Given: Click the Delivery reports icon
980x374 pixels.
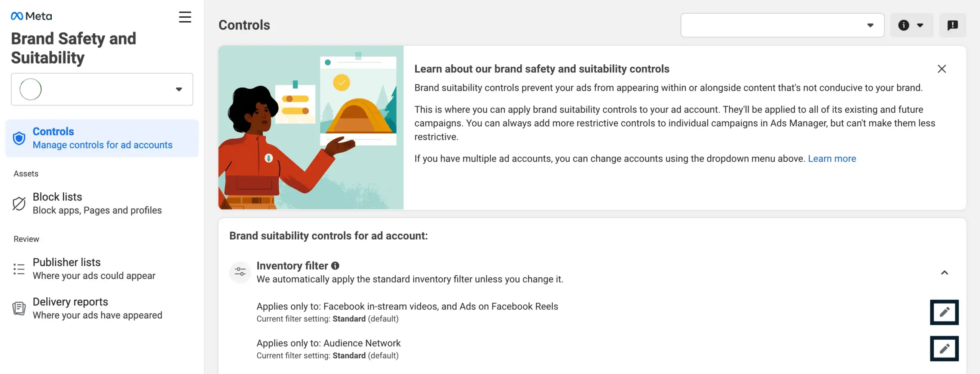Looking at the screenshot, I should (19, 308).
